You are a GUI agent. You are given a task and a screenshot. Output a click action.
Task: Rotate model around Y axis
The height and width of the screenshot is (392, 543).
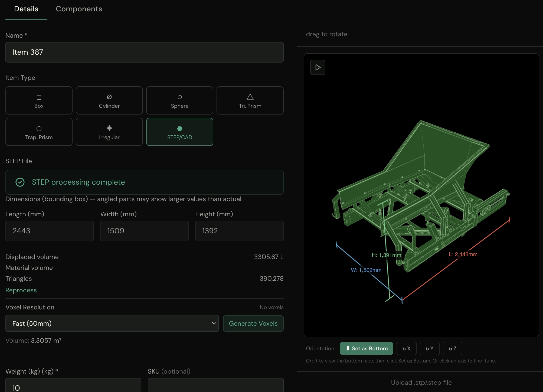(x=430, y=348)
